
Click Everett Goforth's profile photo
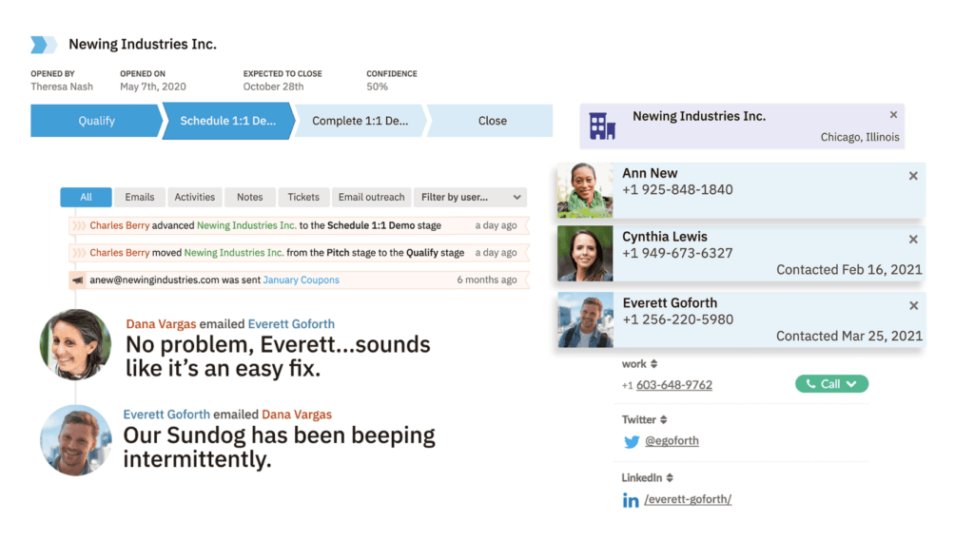tap(584, 320)
